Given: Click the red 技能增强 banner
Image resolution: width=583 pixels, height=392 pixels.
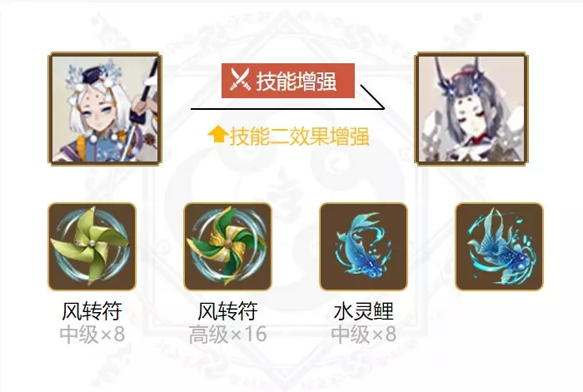Looking at the screenshot, I should [288, 81].
